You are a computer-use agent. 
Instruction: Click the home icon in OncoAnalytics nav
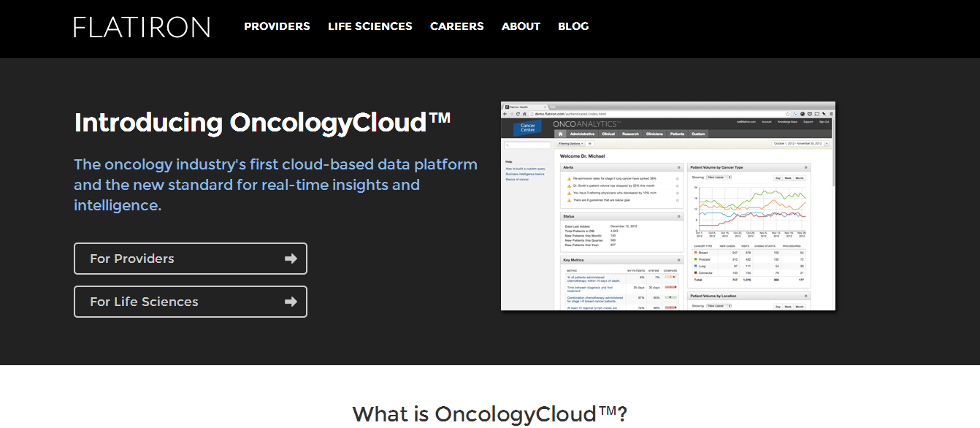click(x=560, y=134)
